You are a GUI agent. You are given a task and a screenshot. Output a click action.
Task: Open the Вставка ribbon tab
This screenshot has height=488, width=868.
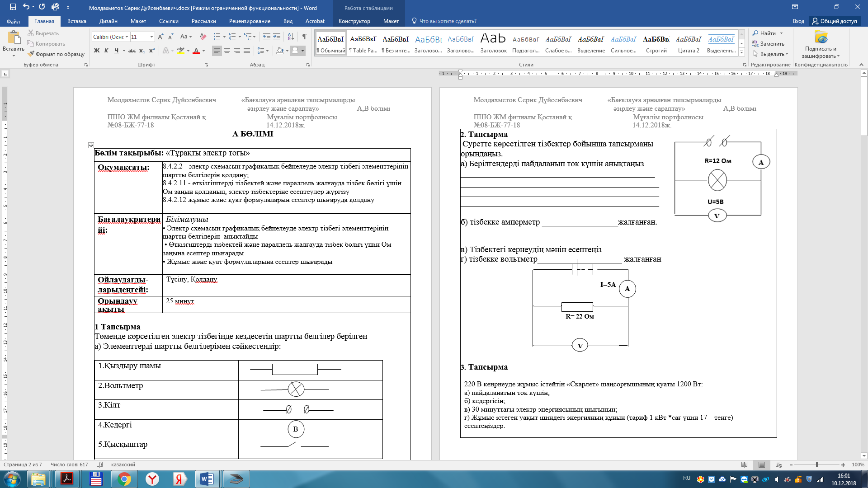[77, 21]
